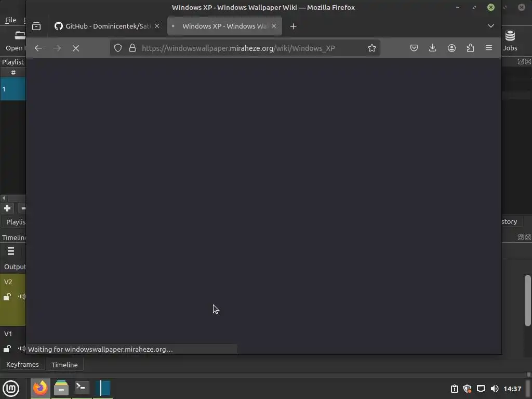Go back using the Firefox back arrow

[x=38, y=48]
